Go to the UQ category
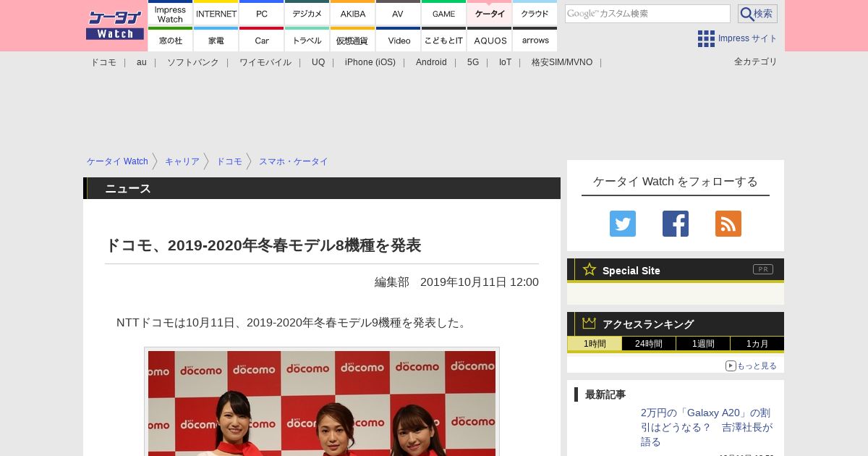Image resolution: width=868 pixels, height=456 pixels. [318, 62]
